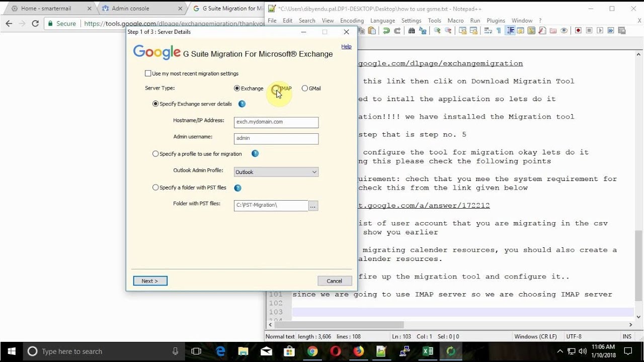Screen dimensions: 644x362
Task: Open help icon next to Exchange server details
Action: pyautogui.click(x=242, y=104)
